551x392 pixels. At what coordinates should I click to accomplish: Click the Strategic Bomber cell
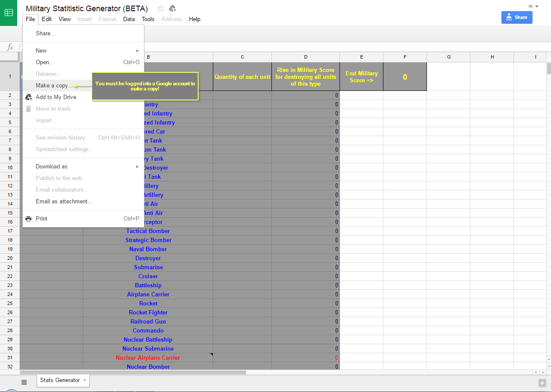tap(148, 240)
